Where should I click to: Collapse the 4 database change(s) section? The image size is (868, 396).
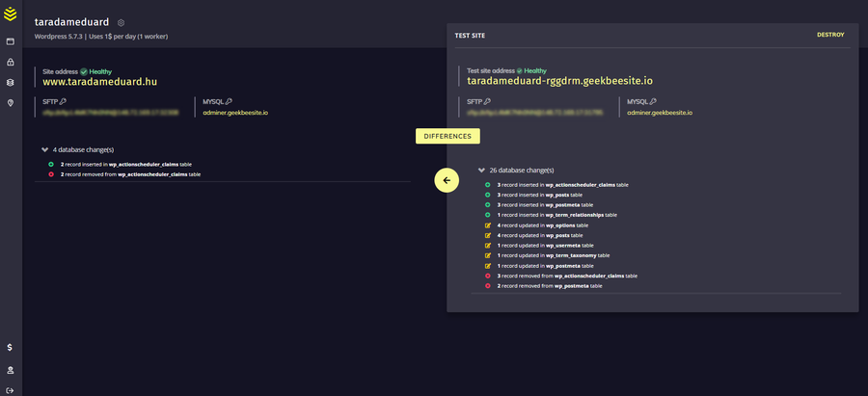tap(45, 150)
